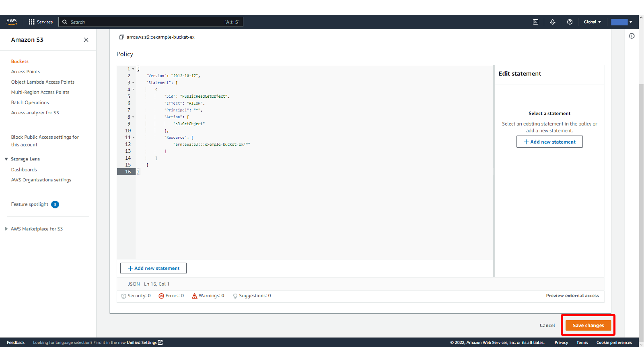644x362 pixels.
Task: Go to Buckets in sidebar
Action: coord(20,62)
